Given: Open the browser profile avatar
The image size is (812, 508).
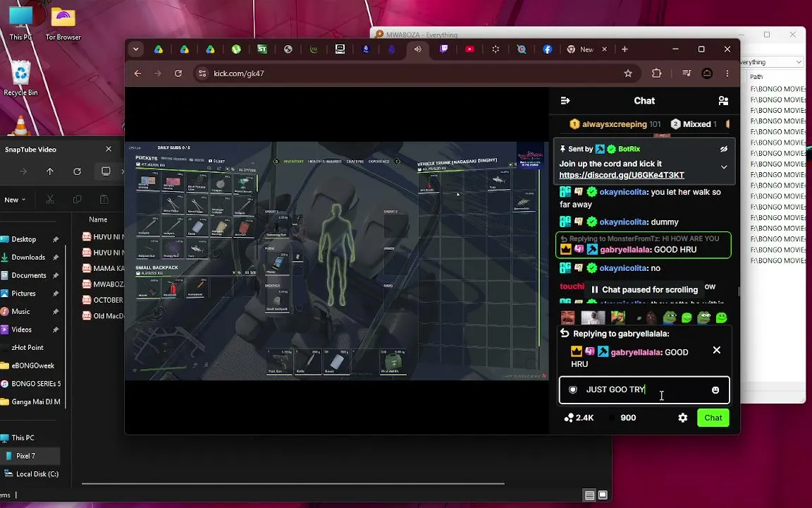Looking at the screenshot, I should click(707, 73).
